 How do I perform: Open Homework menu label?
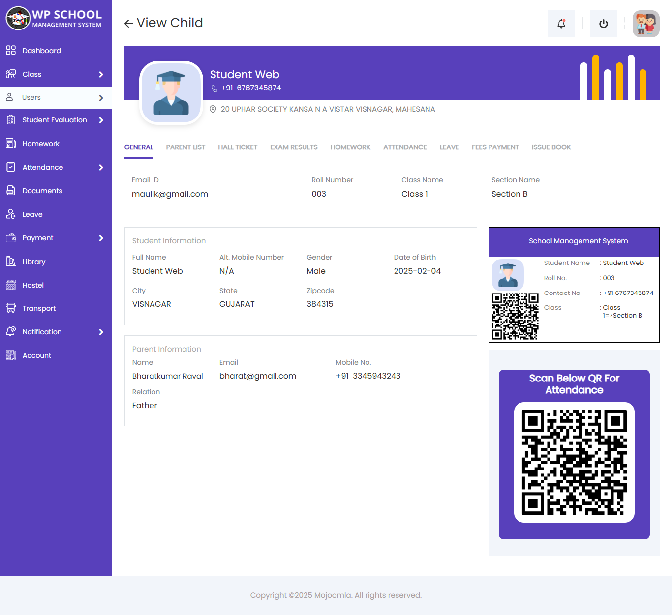click(x=41, y=144)
